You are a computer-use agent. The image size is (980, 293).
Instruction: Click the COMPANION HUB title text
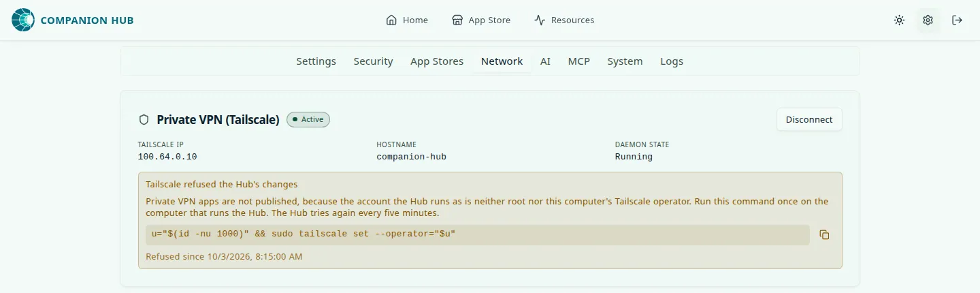pyautogui.click(x=87, y=20)
